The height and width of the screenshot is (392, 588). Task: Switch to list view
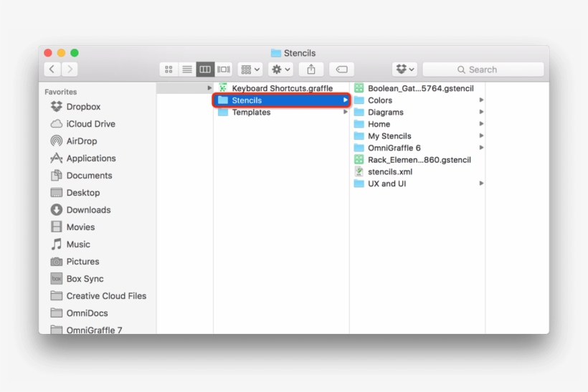coord(187,70)
